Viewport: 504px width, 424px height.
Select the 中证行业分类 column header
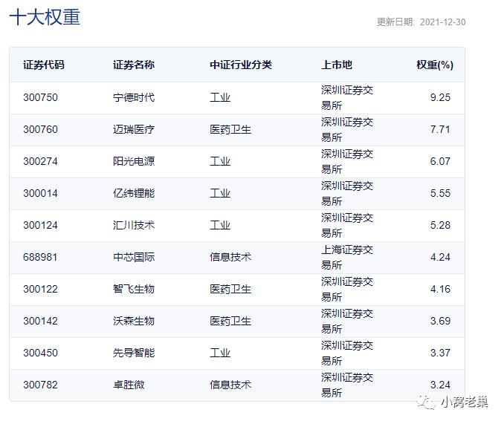point(241,65)
